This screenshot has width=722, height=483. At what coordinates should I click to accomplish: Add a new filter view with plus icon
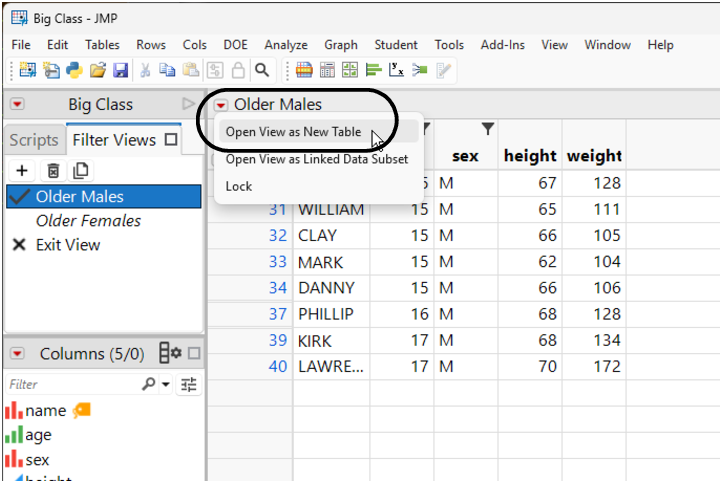(22, 171)
